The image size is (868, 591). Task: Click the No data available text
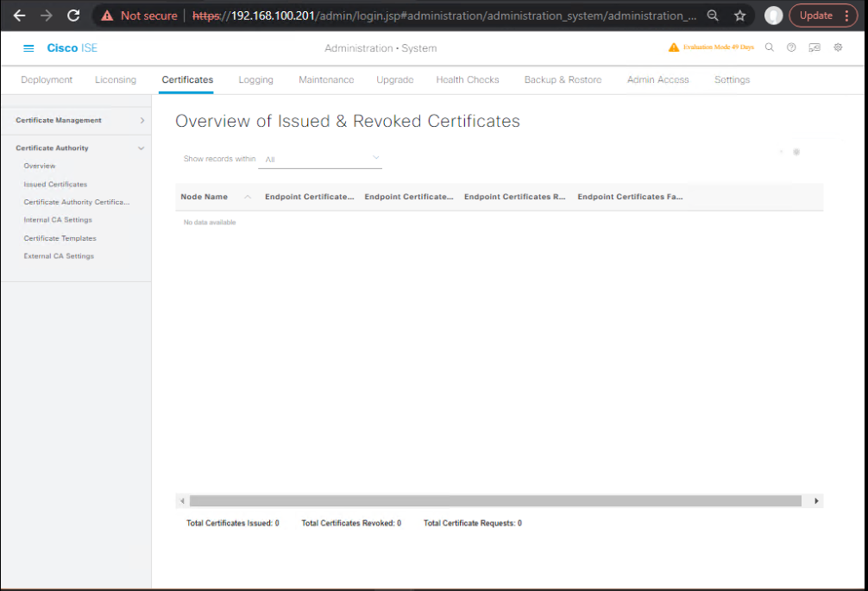210,223
